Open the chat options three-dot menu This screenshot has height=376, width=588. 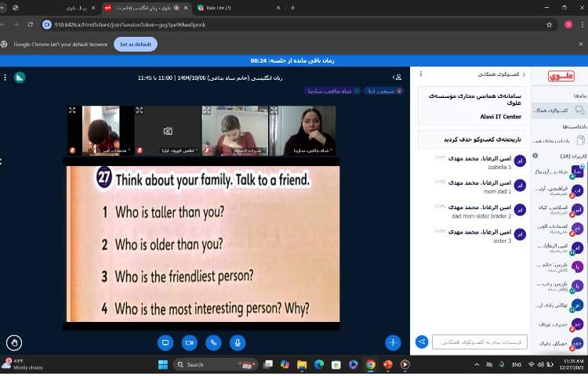[x=421, y=74]
